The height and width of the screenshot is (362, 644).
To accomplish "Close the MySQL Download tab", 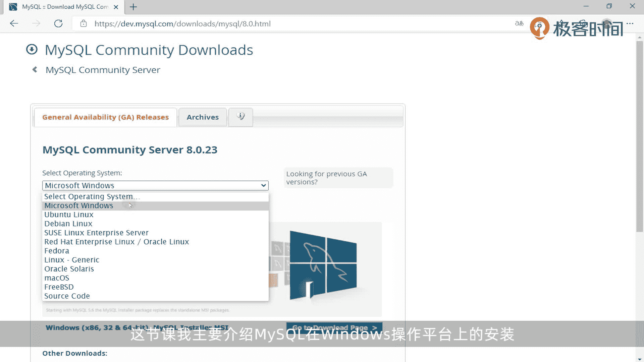I will click(x=116, y=7).
